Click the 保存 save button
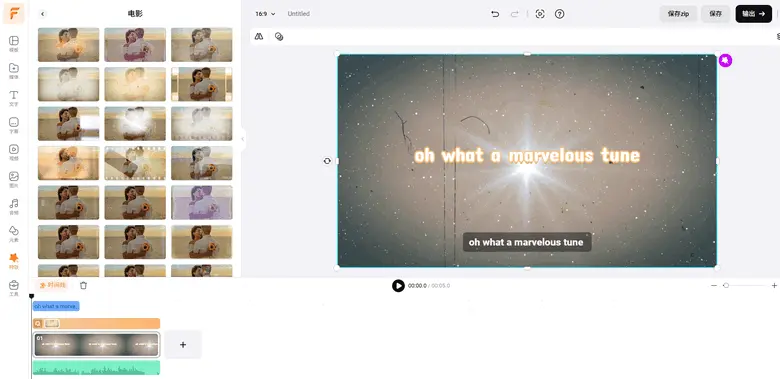Screen dimensions: 780x379 [x=716, y=14]
